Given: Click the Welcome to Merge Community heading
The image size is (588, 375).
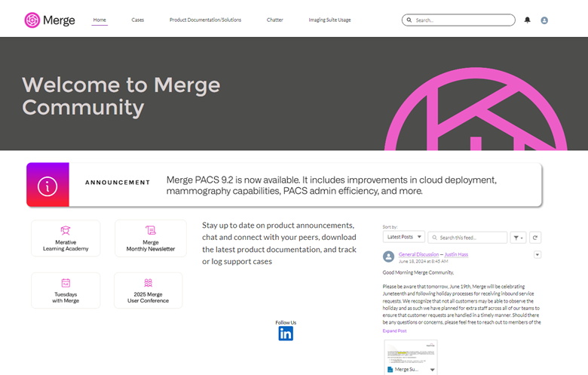Looking at the screenshot, I should pos(121,96).
